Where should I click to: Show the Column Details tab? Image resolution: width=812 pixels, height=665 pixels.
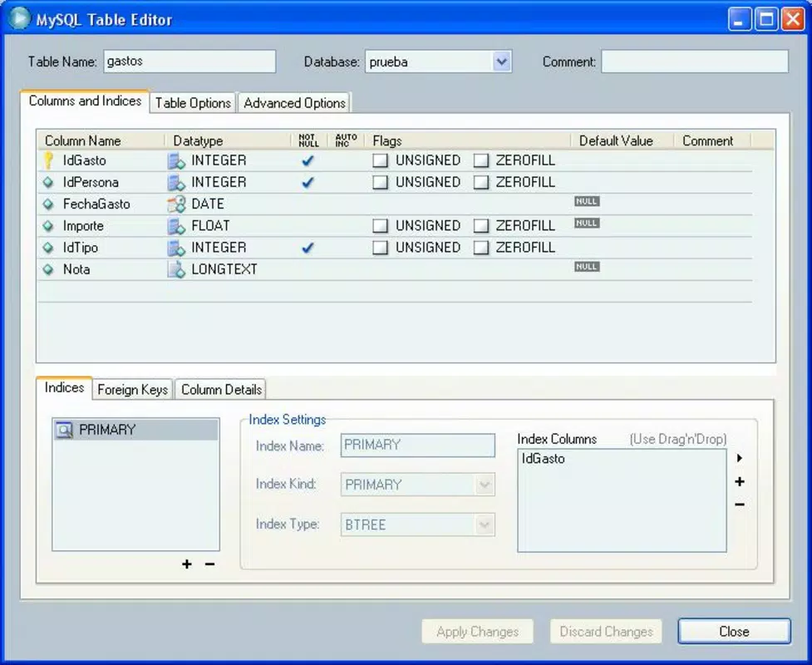click(x=221, y=390)
